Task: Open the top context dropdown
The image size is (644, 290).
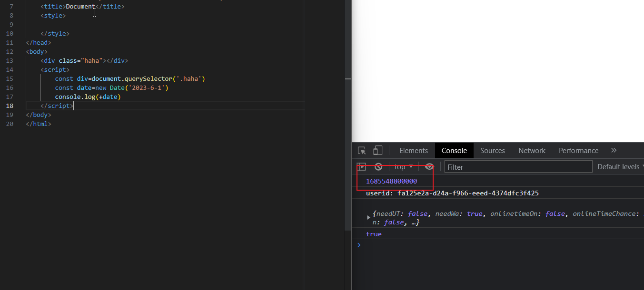Action: click(x=403, y=167)
